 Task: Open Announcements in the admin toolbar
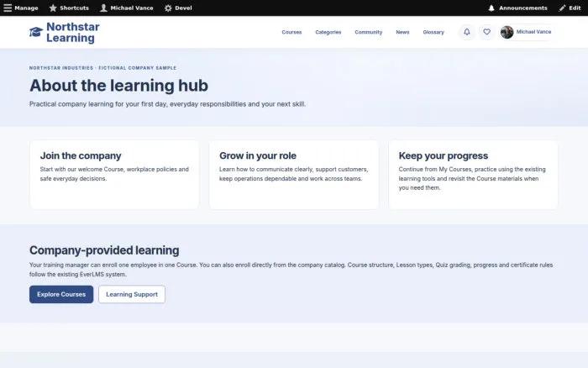tap(517, 8)
